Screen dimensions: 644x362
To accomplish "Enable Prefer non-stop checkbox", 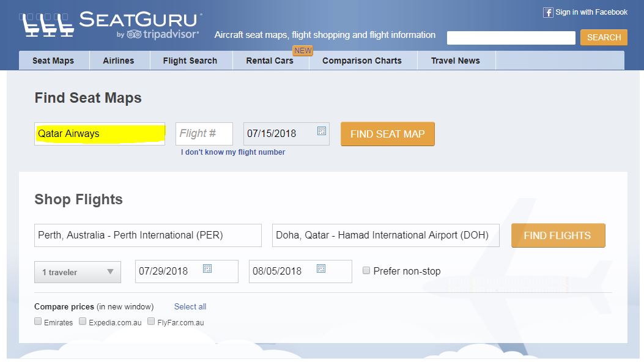I will [366, 270].
